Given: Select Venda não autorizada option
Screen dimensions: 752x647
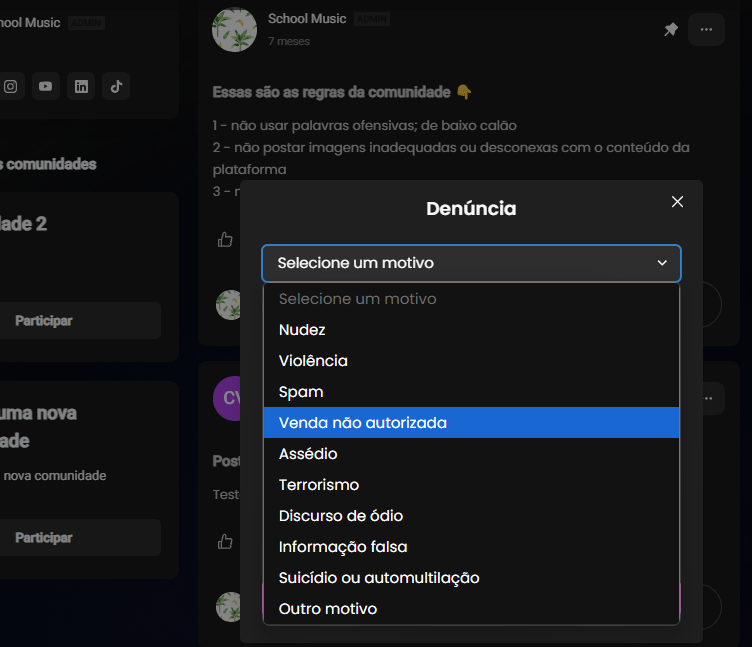Looking at the screenshot, I should [471, 423].
